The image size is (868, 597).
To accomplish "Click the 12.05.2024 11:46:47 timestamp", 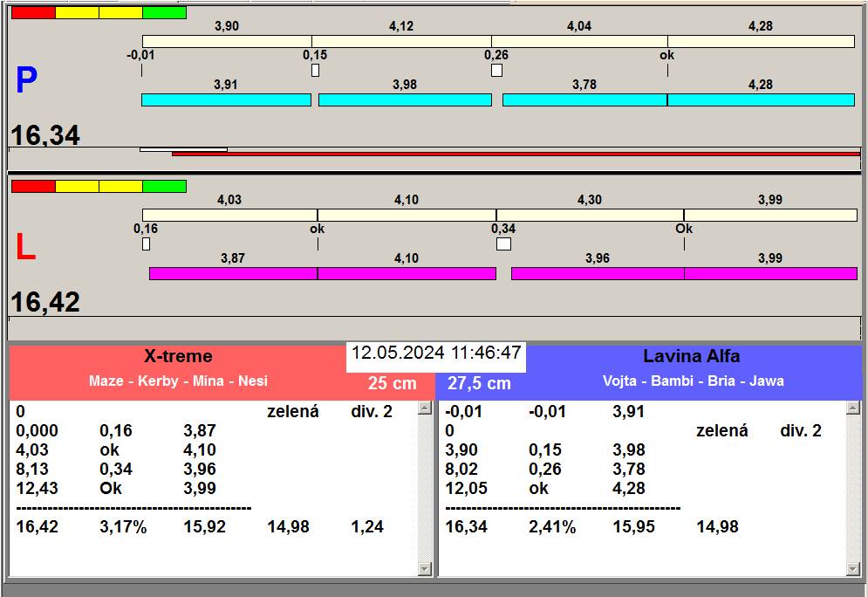I will coord(436,353).
